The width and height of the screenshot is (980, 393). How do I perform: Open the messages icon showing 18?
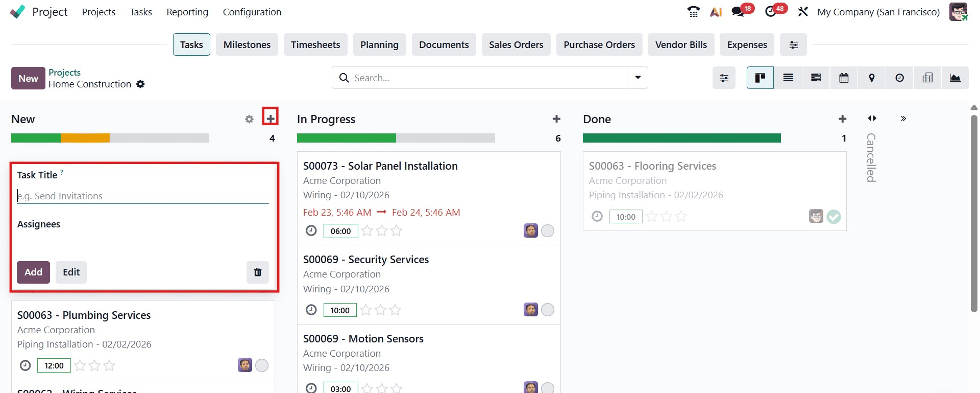coord(738,12)
